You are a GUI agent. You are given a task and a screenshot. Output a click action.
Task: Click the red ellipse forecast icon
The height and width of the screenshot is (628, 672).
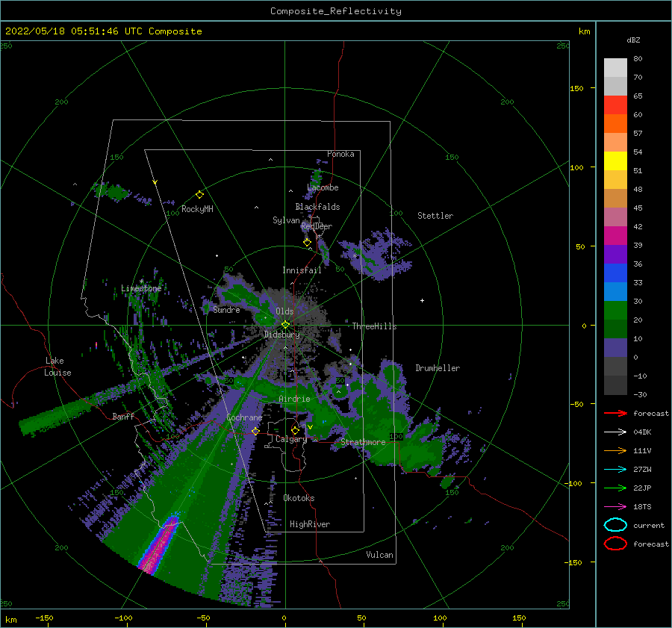tap(615, 544)
